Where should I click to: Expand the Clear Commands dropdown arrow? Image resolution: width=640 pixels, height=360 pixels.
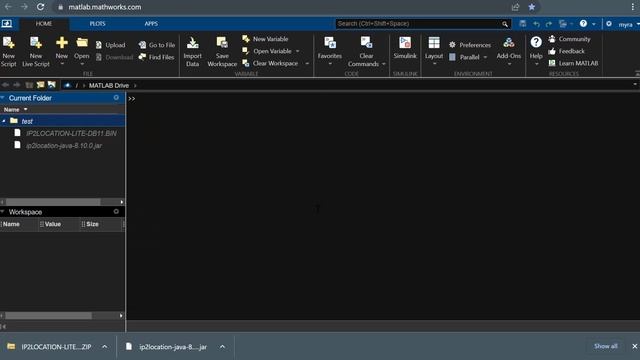pos(384,64)
